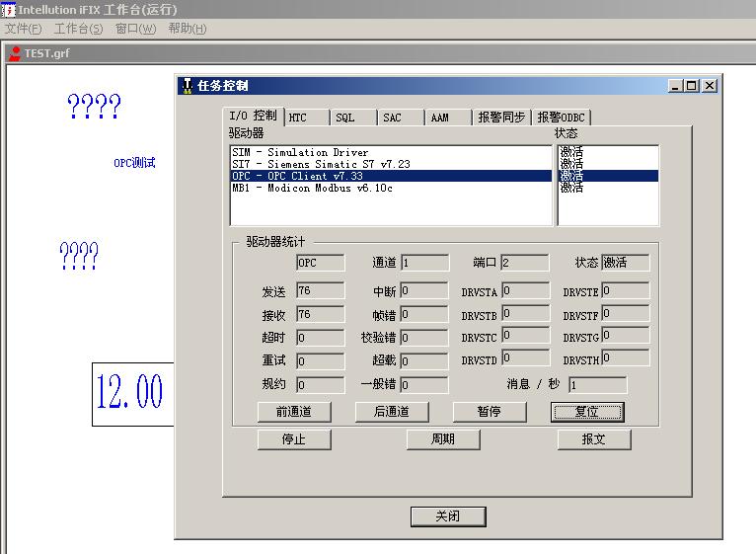Click the 端口 field
This screenshot has width=756, height=554.
[525, 263]
